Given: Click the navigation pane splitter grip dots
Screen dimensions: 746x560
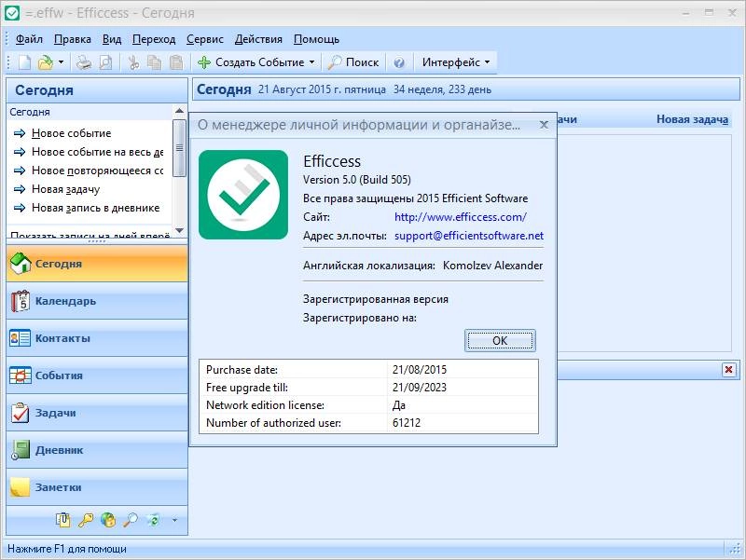Looking at the screenshot, I should [97, 241].
